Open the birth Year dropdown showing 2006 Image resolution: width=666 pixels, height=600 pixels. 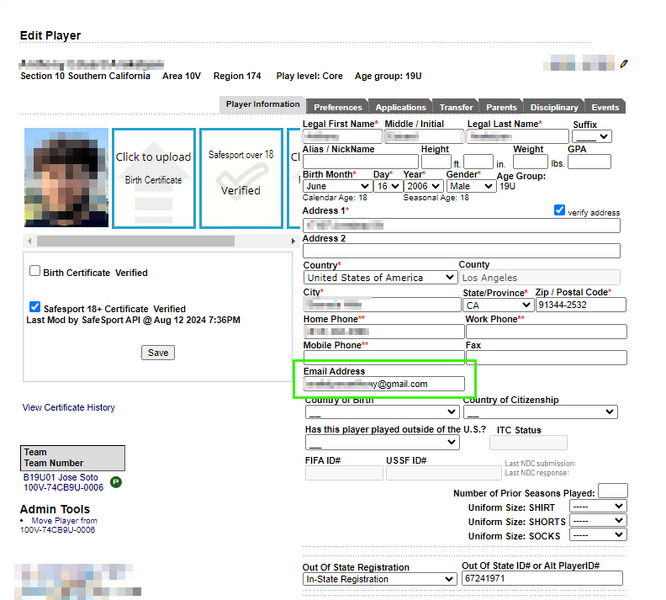[423, 186]
